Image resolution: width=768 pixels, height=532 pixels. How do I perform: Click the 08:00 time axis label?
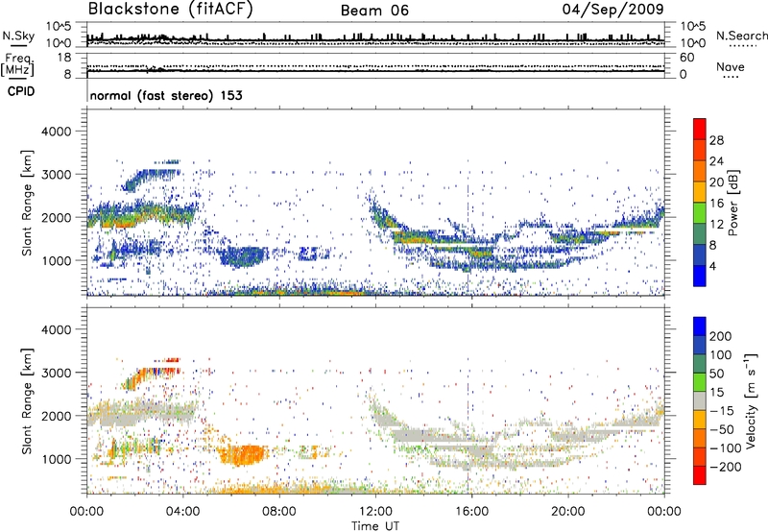tap(279, 512)
